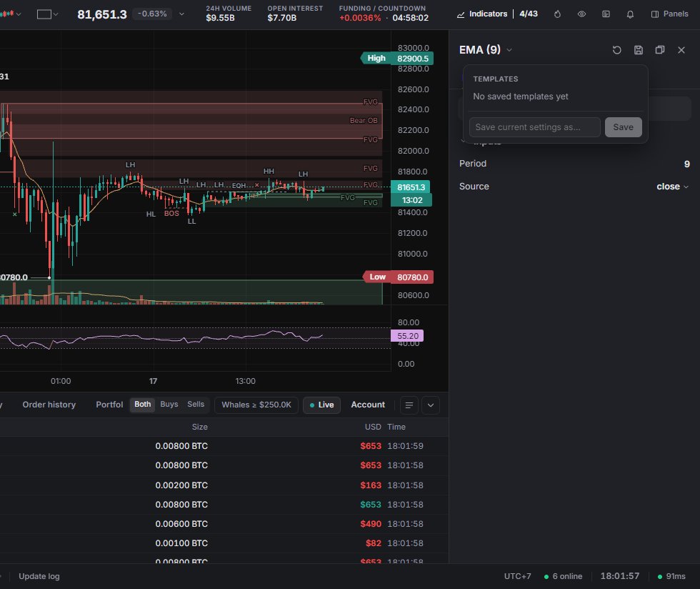Viewport: 700px width, 589px height.
Task: Click the High 82900.5 price label
Action: pos(397,59)
